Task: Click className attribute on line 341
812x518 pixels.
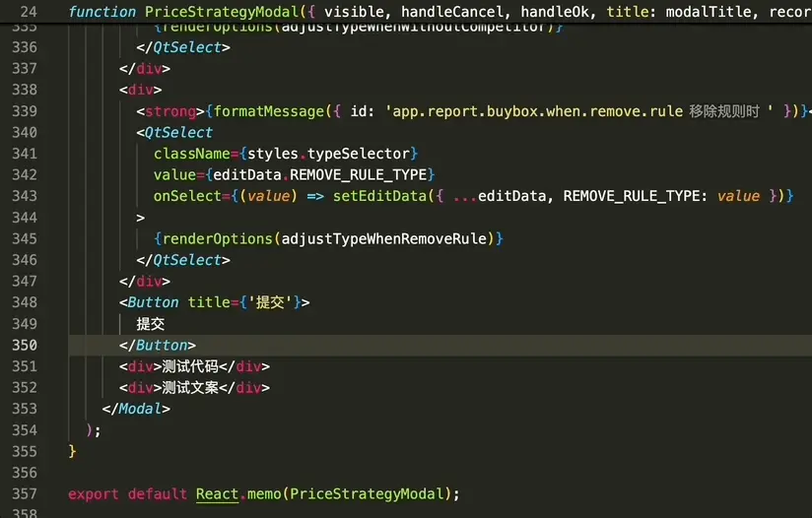Action: coord(191,154)
